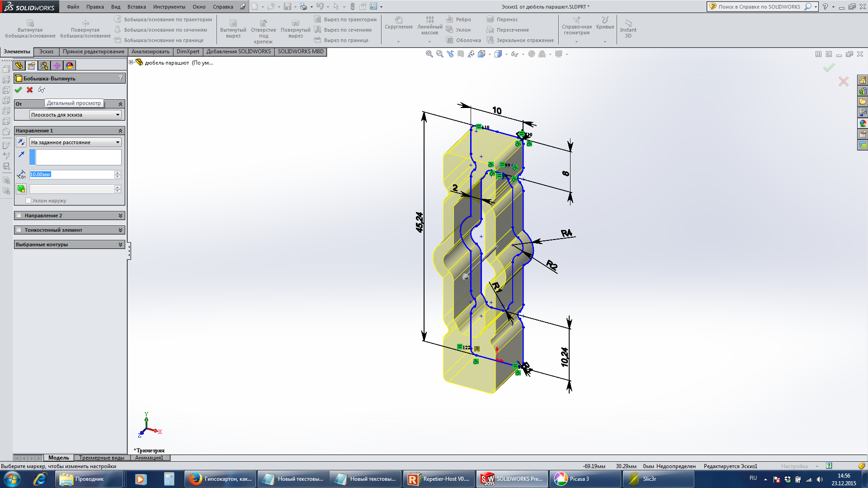Click the Instant 3D button
This screenshot has height=488, width=868.
[x=628, y=28]
